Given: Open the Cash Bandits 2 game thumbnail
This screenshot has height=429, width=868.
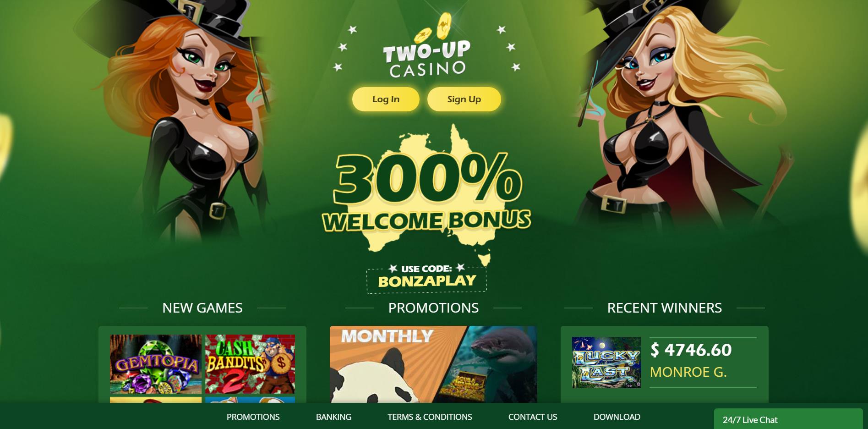Looking at the screenshot, I should click(x=250, y=364).
